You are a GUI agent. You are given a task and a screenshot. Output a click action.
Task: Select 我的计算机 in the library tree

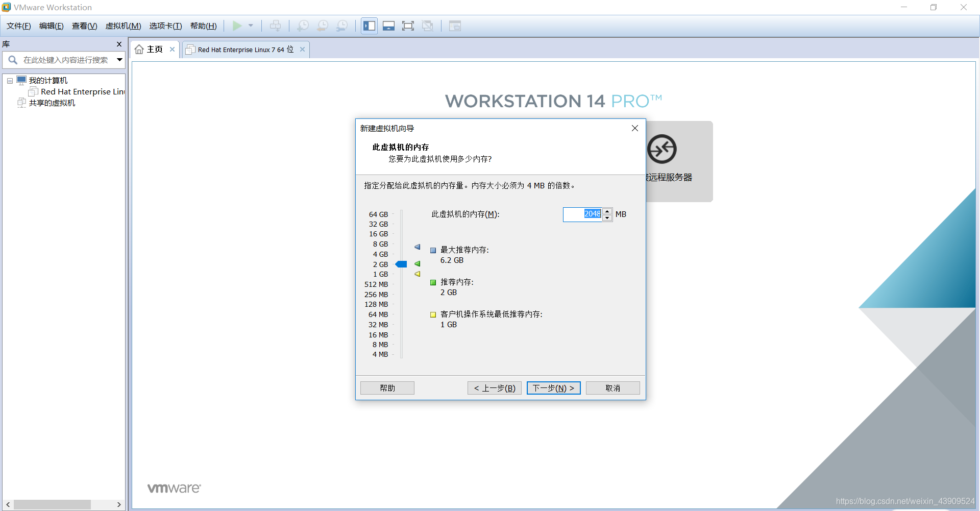pos(48,81)
